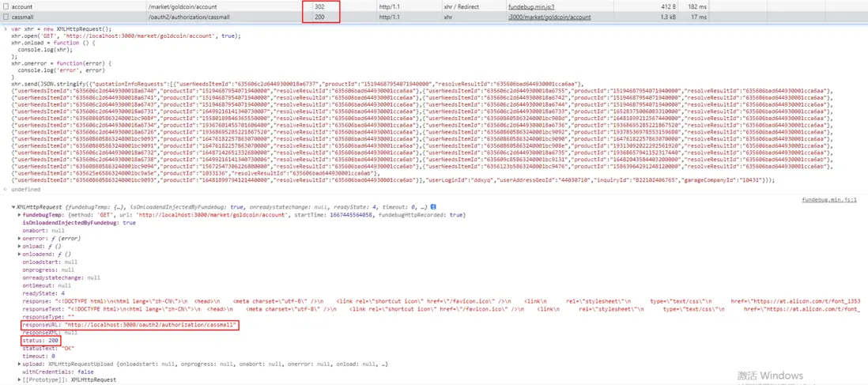Click status code 302 in the account row
The image size is (868, 385).
(319, 6)
